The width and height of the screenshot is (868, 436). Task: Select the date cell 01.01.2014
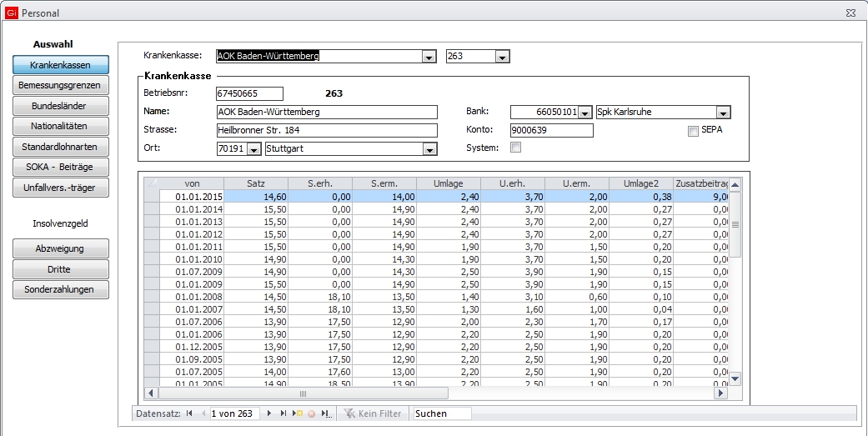192,209
